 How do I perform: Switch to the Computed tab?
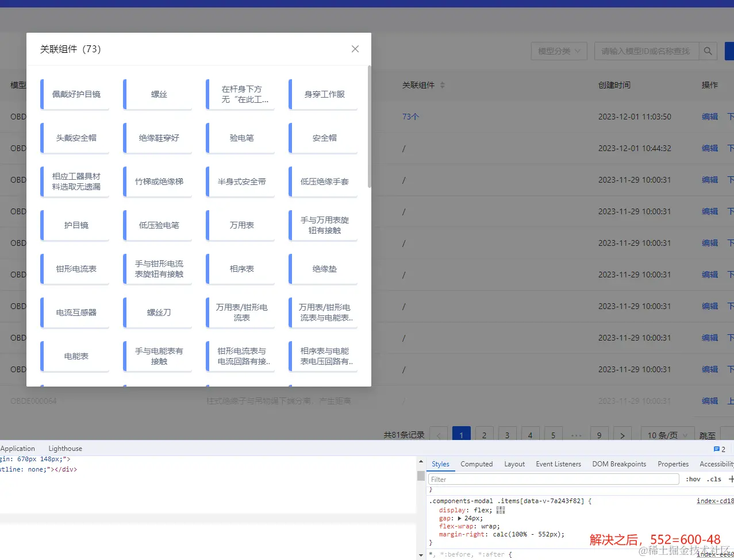click(476, 464)
